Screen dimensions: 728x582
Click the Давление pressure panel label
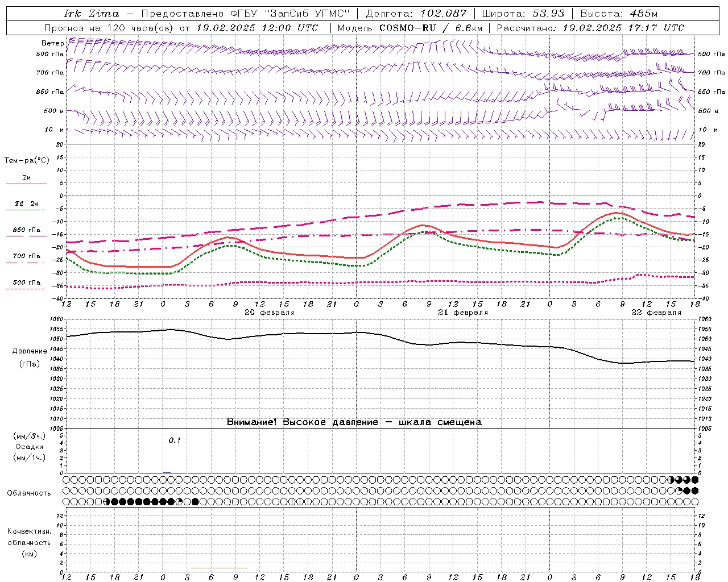(30, 351)
